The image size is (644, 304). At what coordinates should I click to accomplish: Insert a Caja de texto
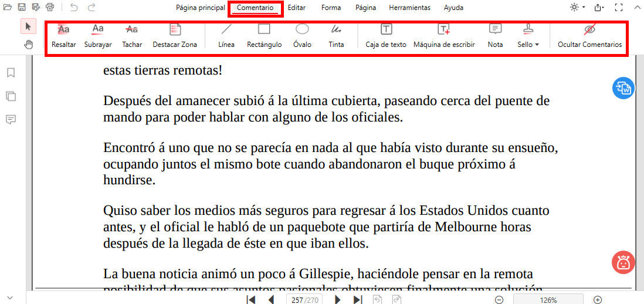(386, 36)
